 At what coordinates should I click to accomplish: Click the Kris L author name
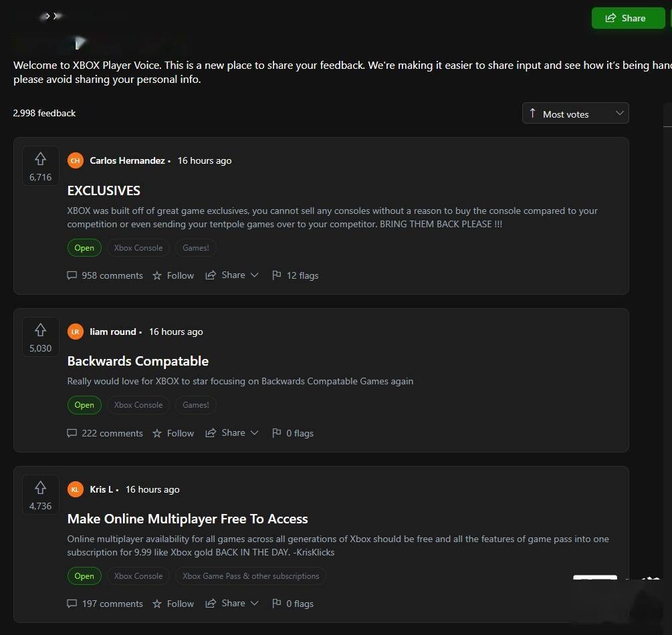(101, 489)
